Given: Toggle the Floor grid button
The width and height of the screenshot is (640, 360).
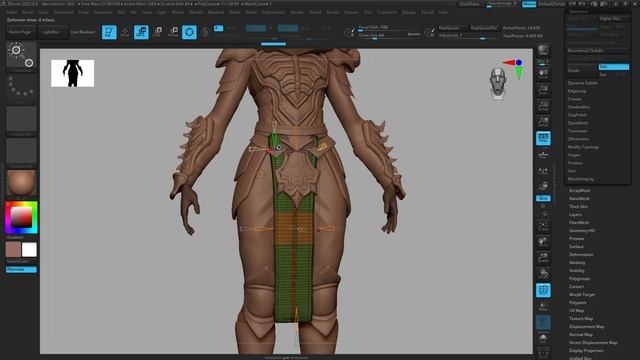Looking at the screenshot, I should (543, 155).
